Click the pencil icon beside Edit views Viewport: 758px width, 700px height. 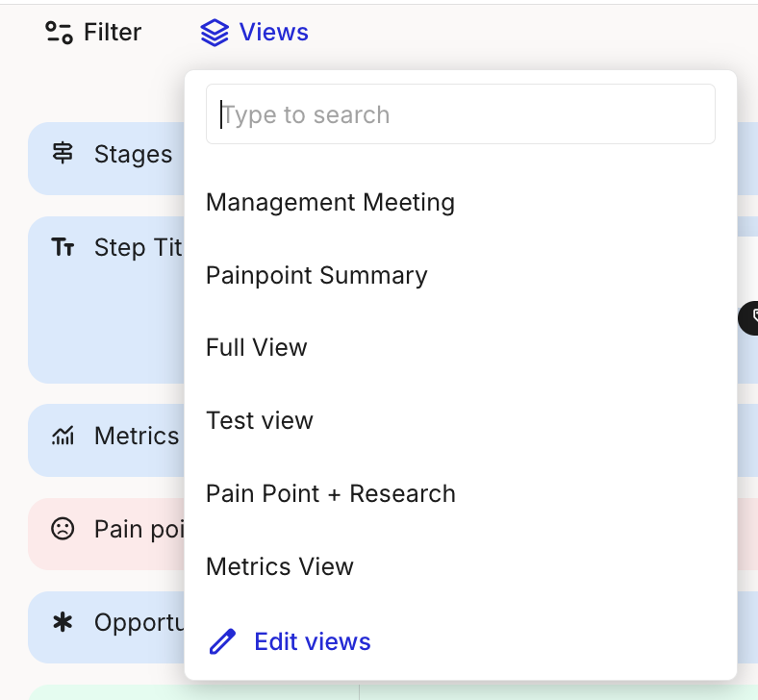click(x=222, y=641)
